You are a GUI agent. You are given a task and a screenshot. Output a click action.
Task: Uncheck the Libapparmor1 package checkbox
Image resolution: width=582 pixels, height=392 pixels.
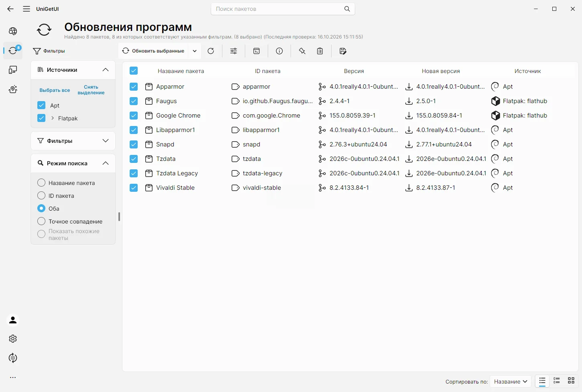tap(134, 130)
